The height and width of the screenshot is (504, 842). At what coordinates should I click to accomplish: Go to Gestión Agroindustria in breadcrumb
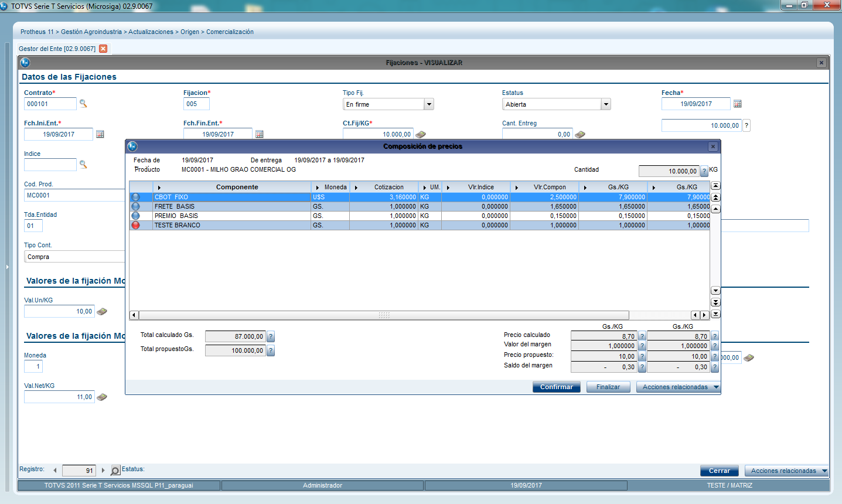(91, 32)
